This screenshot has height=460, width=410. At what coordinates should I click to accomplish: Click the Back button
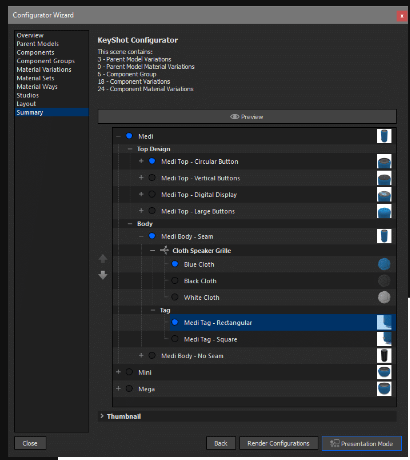click(221, 443)
